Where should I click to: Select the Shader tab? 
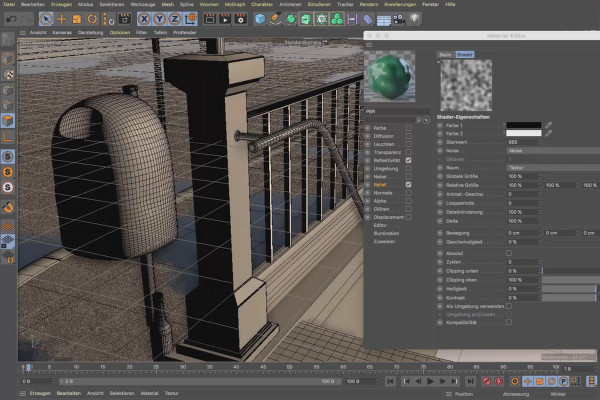point(465,55)
